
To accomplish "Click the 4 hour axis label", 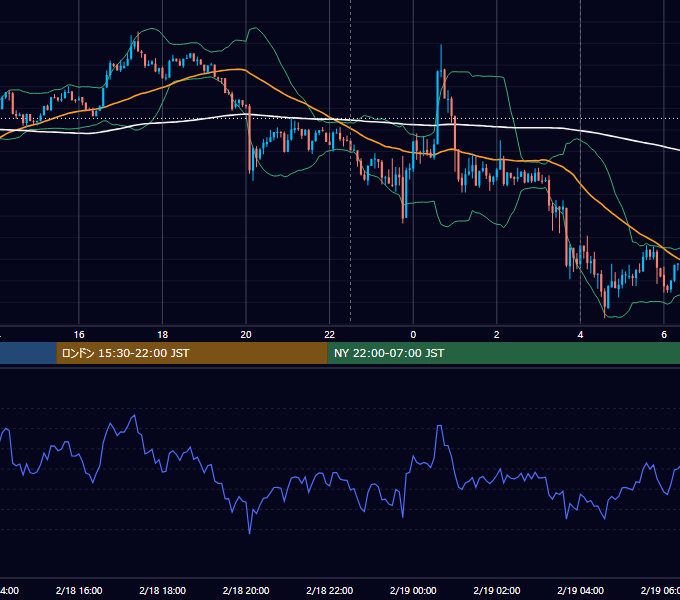I will tap(580, 335).
